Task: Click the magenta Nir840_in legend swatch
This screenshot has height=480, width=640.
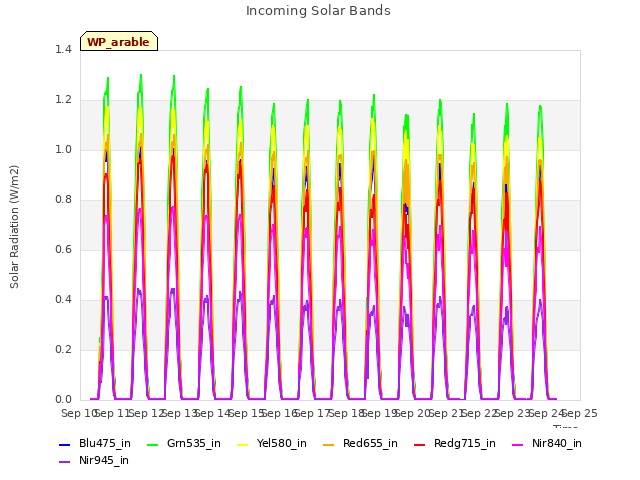Action: coord(518,444)
